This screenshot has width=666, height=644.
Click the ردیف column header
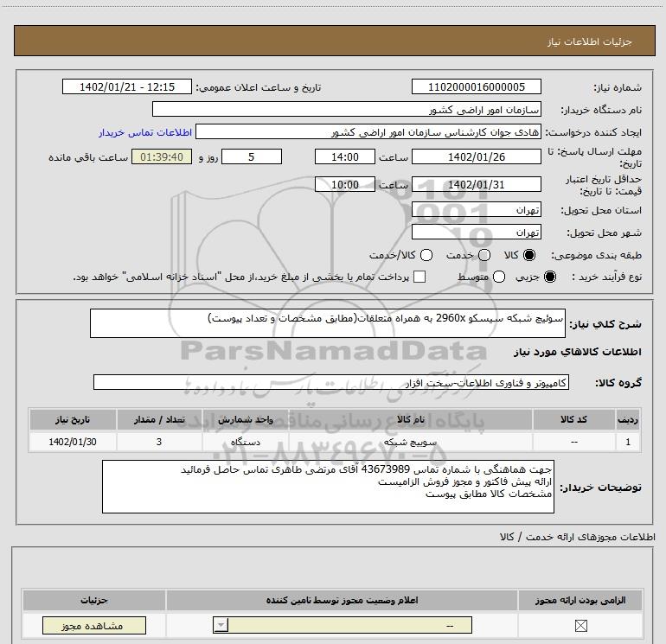(x=628, y=419)
